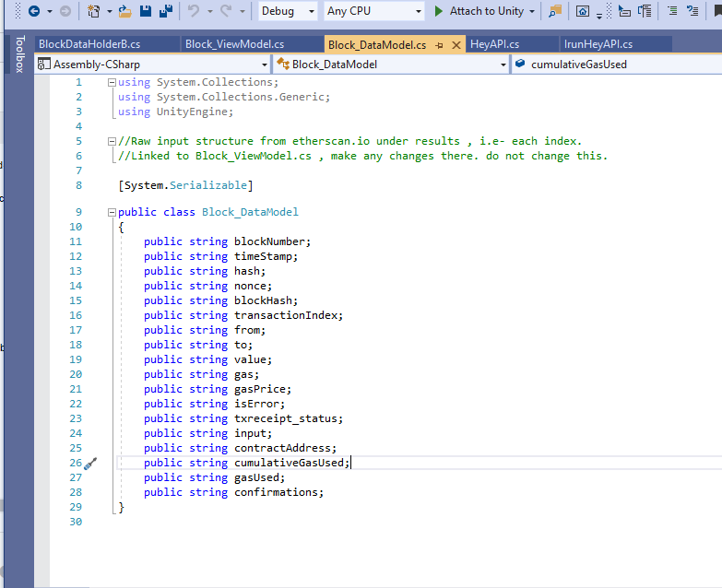Switch to the Block_ViewModel.cs tab

tap(234, 44)
